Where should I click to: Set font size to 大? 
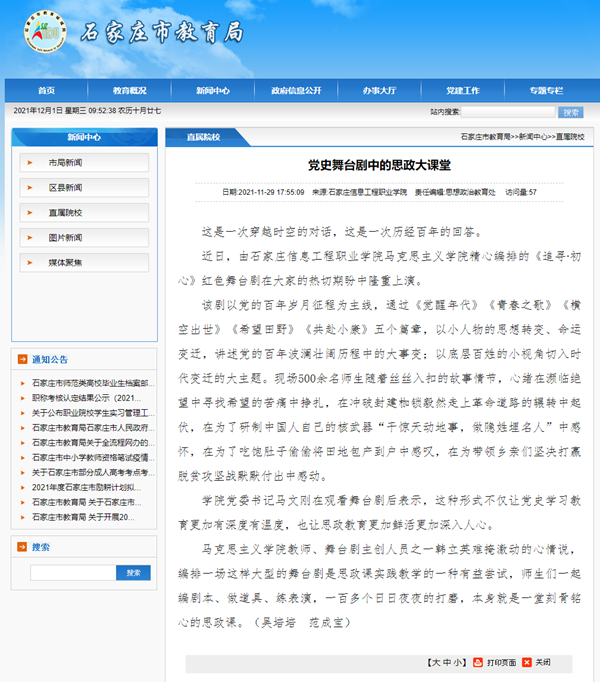pyautogui.click(x=433, y=662)
